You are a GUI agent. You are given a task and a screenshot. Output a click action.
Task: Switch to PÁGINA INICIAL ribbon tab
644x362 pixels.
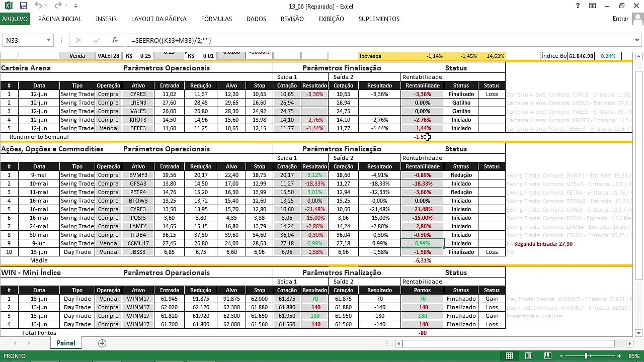(x=60, y=19)
